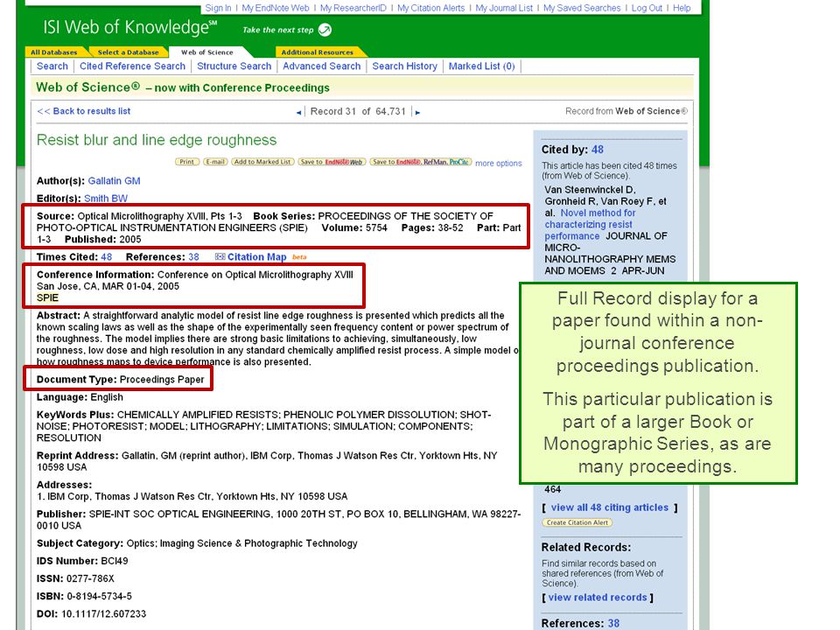Click the E-mail button
The height and width of the screenshot is (630, 840).
215,162
